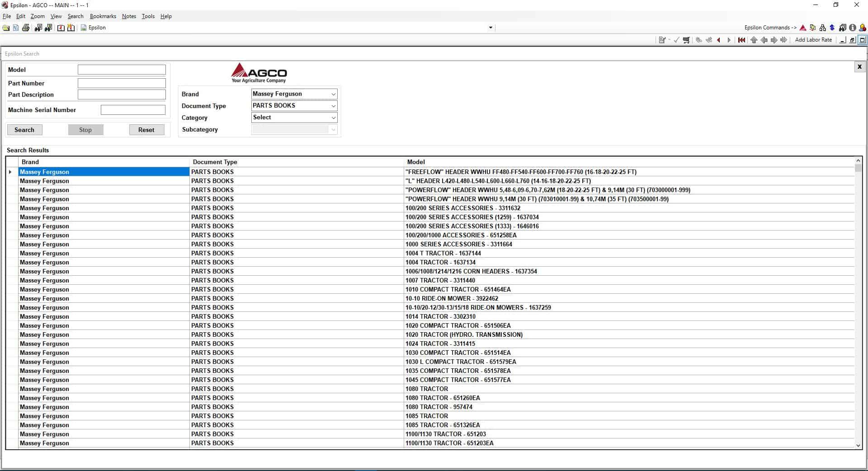Click the open book with yellow marker

tap(71, 28)
